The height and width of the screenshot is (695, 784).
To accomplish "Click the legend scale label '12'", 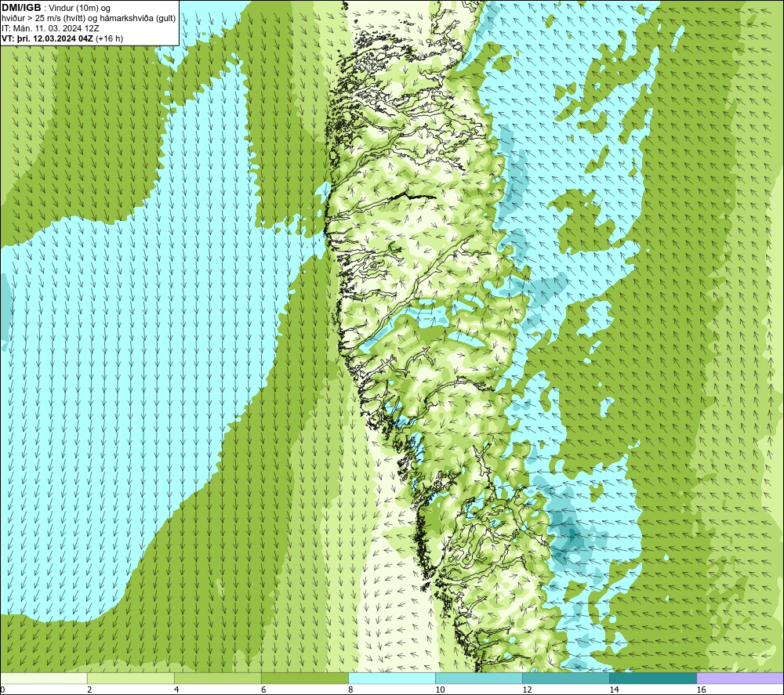I will point(527,690).
